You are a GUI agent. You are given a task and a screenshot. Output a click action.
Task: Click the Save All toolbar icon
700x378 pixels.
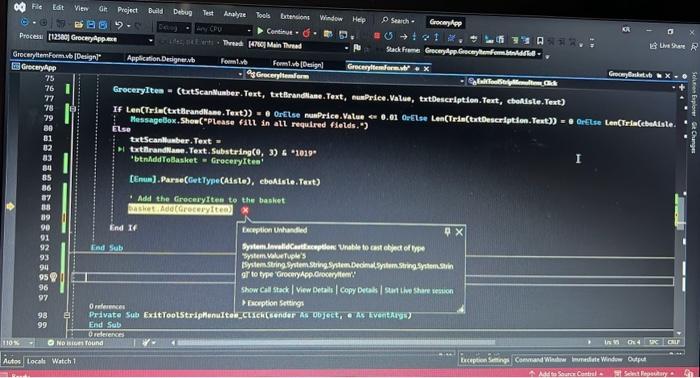(x=103, y=25)
